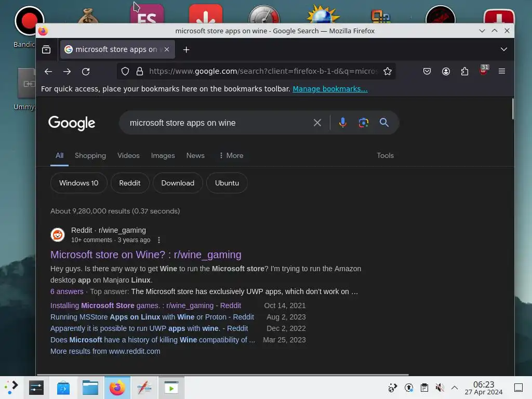This screenshot has height=399, width=532.
Task: Open the KDE application launcher
Action: 11,388
